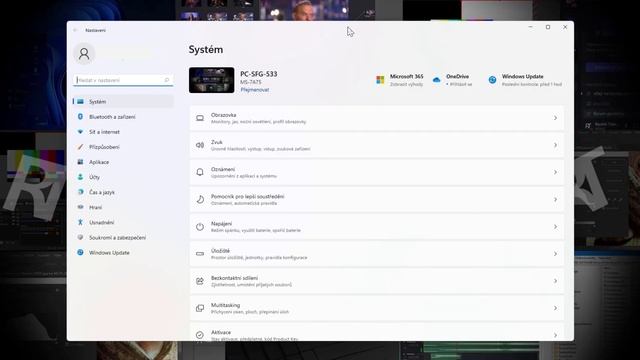The height and width of the screenshot is (360, 640).
Task: Open the Obrazovka settings row
Action: pyautogui.click(x=377, y=118)
